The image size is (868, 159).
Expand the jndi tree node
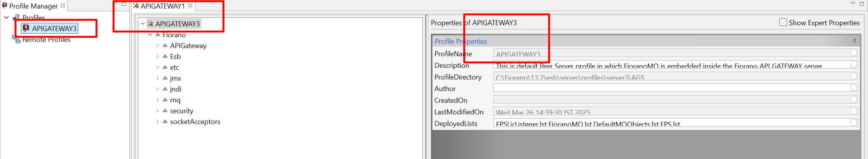tap(158, 89)
